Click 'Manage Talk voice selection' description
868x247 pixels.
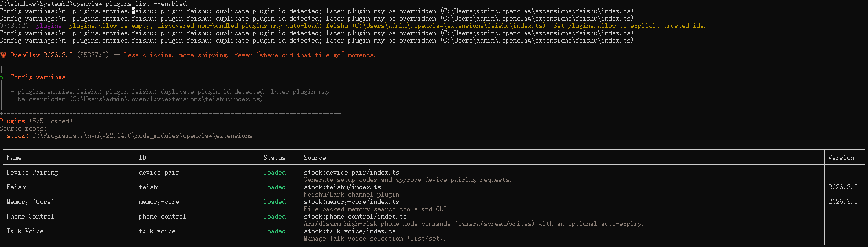(x=375, y=238)
